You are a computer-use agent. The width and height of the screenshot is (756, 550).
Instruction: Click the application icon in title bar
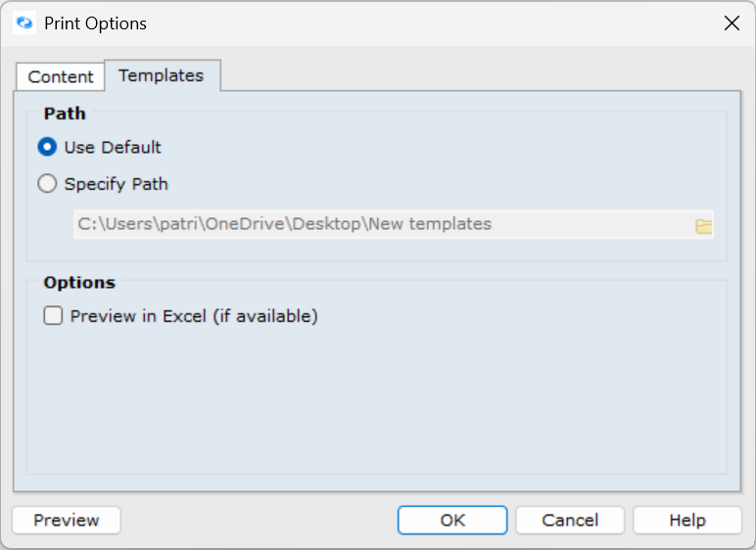coord(24,23)
